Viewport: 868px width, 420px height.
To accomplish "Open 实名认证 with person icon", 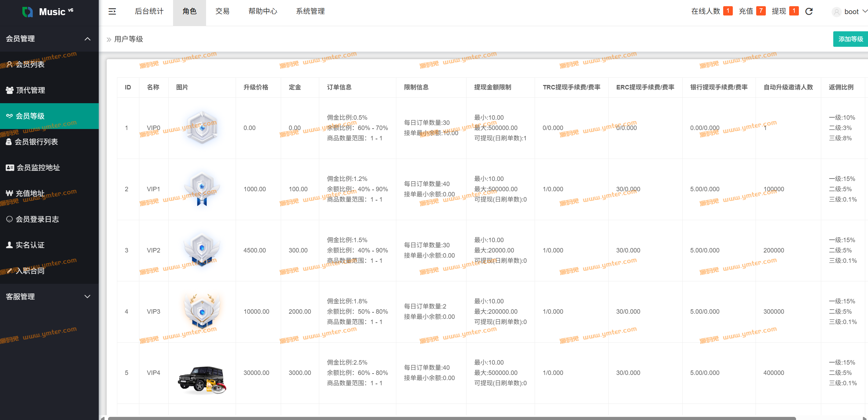I will point(30,245).
